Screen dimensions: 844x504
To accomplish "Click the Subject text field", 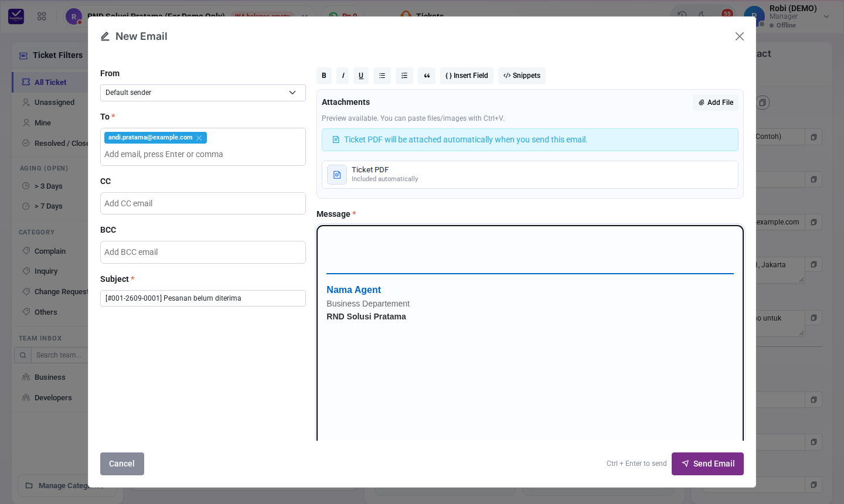I will pyautogui.click(x=203, y=298).
